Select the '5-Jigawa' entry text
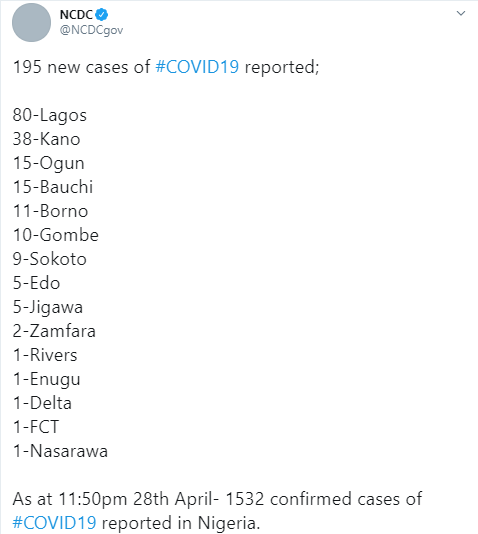This screenshot has height=534, width=478. pos(48,307)
